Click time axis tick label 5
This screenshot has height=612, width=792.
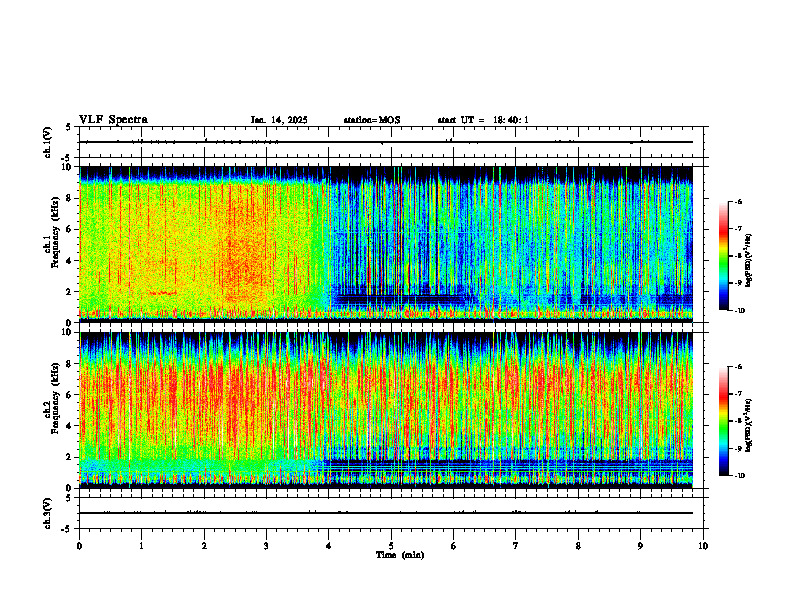tap(391, 546)
